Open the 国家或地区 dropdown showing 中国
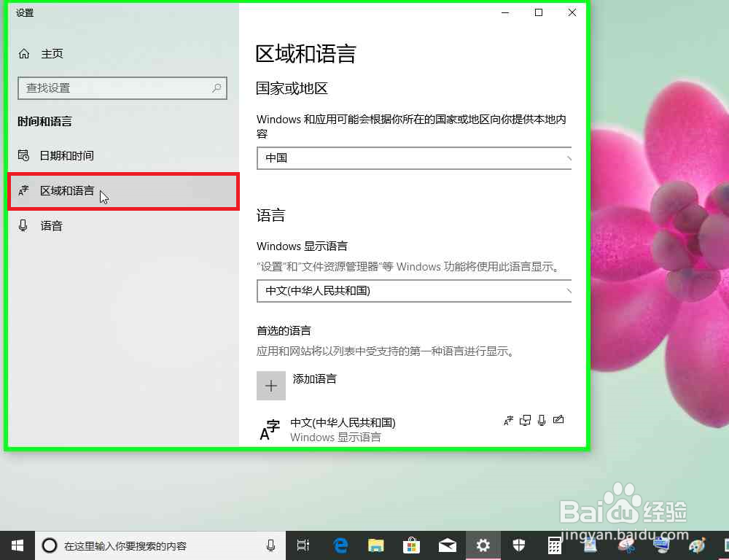The image size is (729, 560). coord(414,159)
